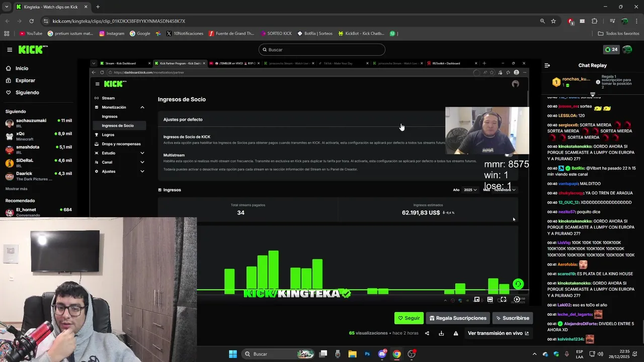The image size is (644, 362).
Task: Open YouTube bookmark
Action: point(31,34)
